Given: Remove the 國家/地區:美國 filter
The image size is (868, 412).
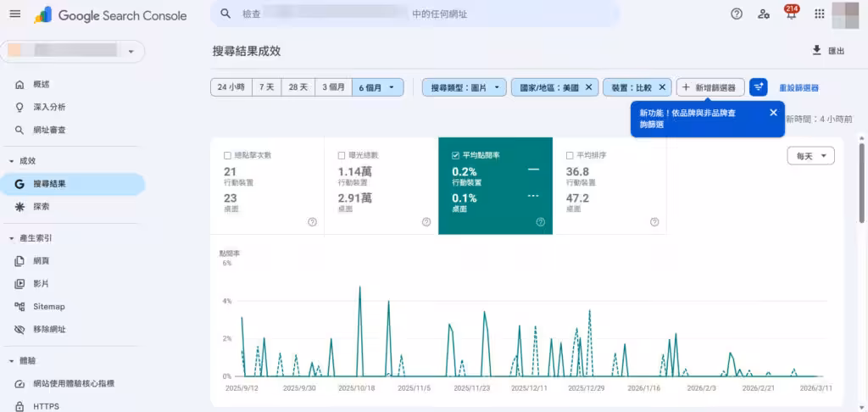Looking at the screenshot, I should coord(588,87).
